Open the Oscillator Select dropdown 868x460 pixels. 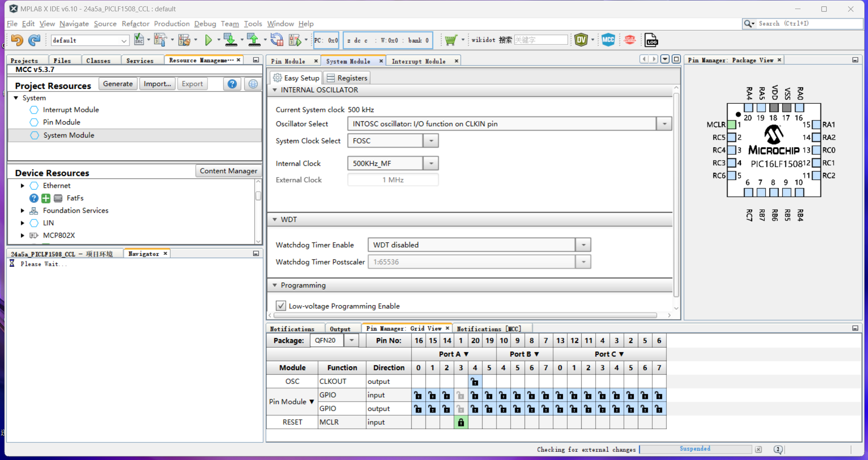[x=664, y=124]
